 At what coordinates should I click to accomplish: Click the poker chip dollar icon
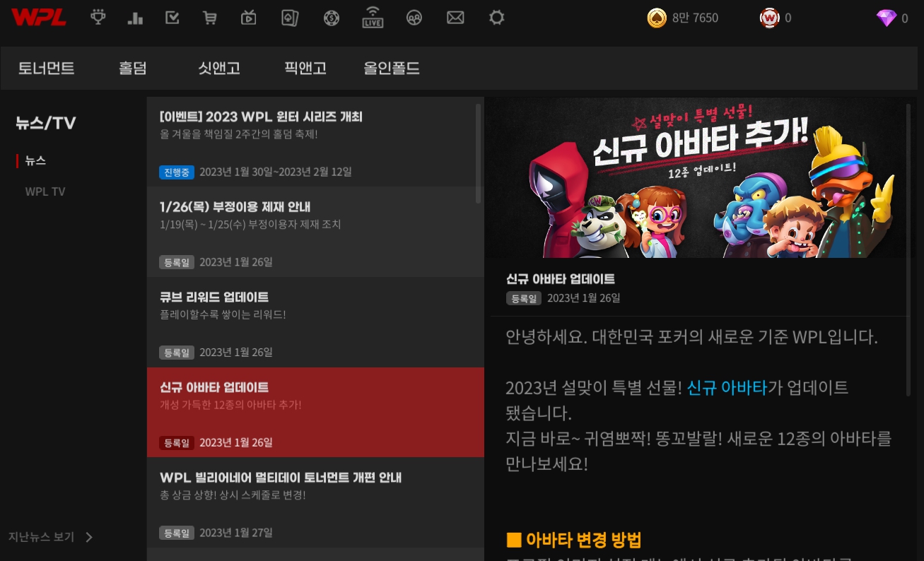click(x=332, y=18)
